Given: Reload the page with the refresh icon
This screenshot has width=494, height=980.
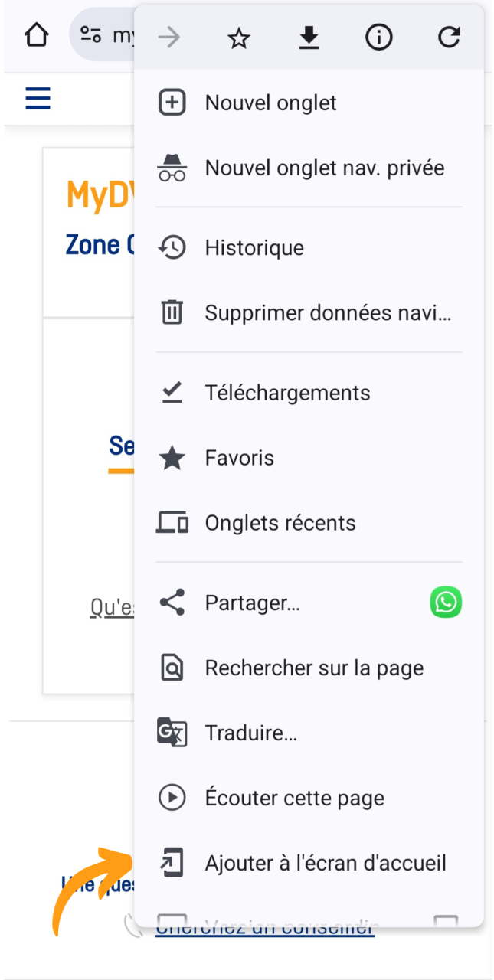Looking at the screenshot, I should [x=449, y=38].
